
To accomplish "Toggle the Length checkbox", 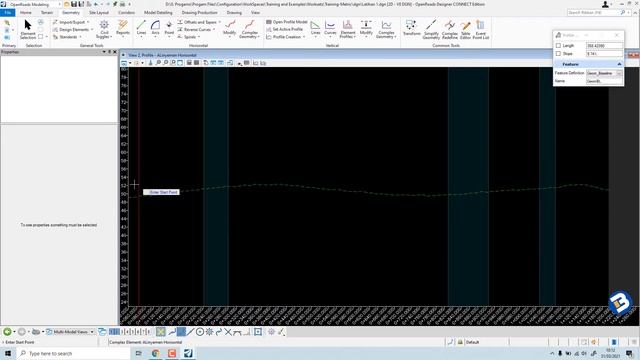I will [558, 46].
